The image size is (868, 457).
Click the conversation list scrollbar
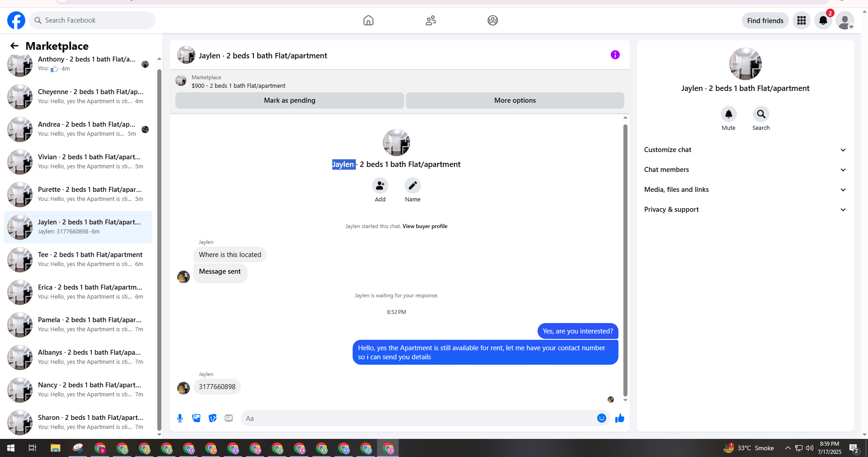pos(159,249)
